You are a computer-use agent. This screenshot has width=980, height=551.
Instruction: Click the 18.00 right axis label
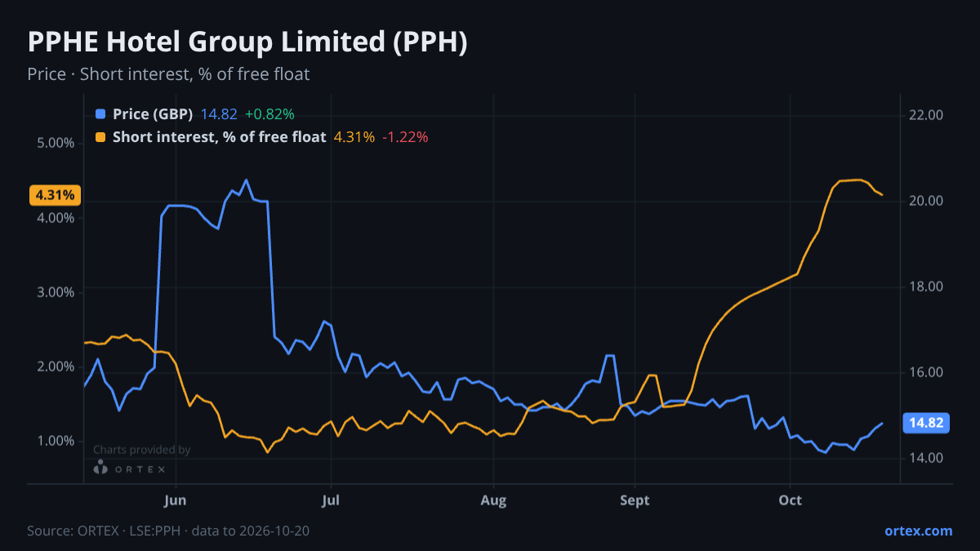tap(927, 287)
